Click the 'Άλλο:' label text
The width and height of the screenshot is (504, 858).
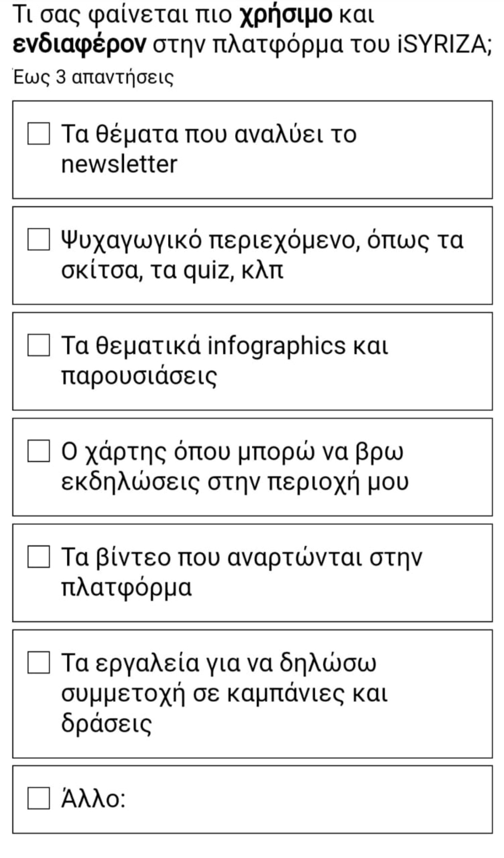[93, 799]
